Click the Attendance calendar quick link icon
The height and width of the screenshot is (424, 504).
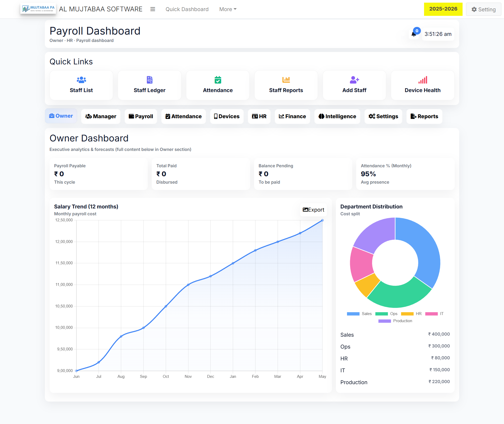pyautogui.click(x=218, y=80)
